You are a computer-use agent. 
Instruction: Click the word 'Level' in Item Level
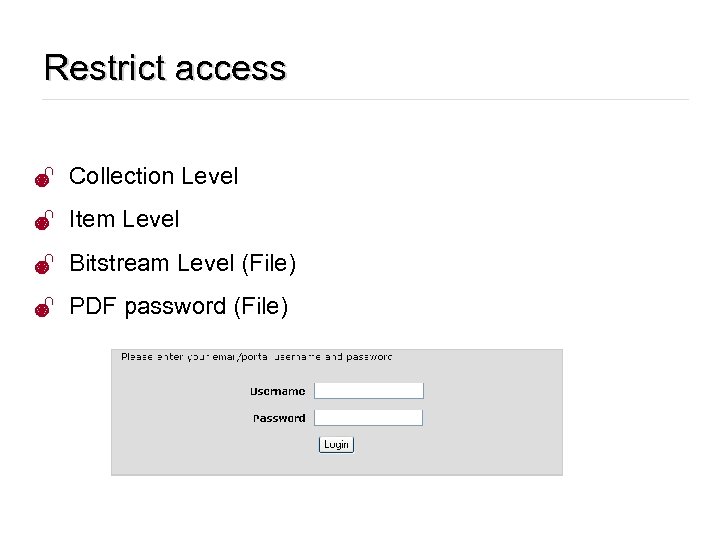click(x=149, y=219)
